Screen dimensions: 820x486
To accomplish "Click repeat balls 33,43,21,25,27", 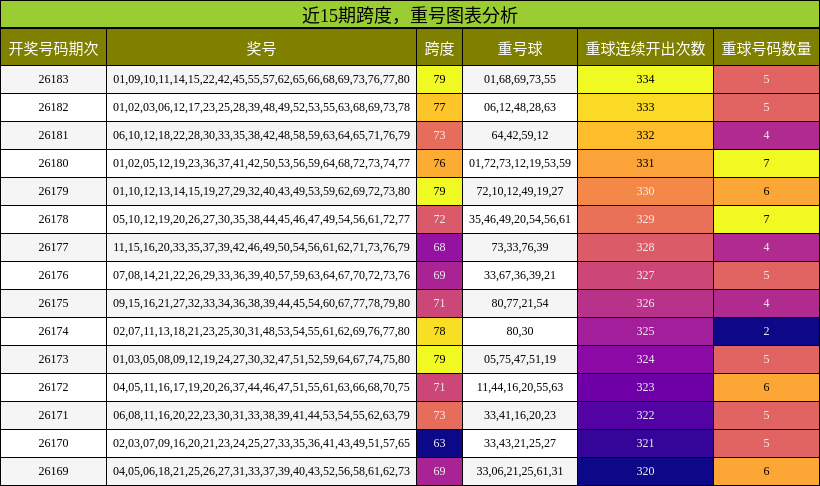I will [520, 443].
